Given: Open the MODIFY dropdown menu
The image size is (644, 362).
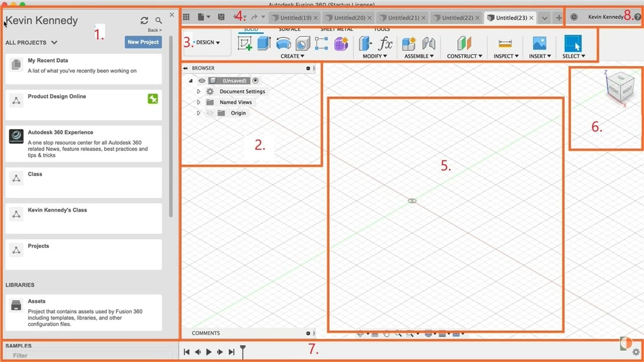Looking at the screenshot, I should [375, 56].
